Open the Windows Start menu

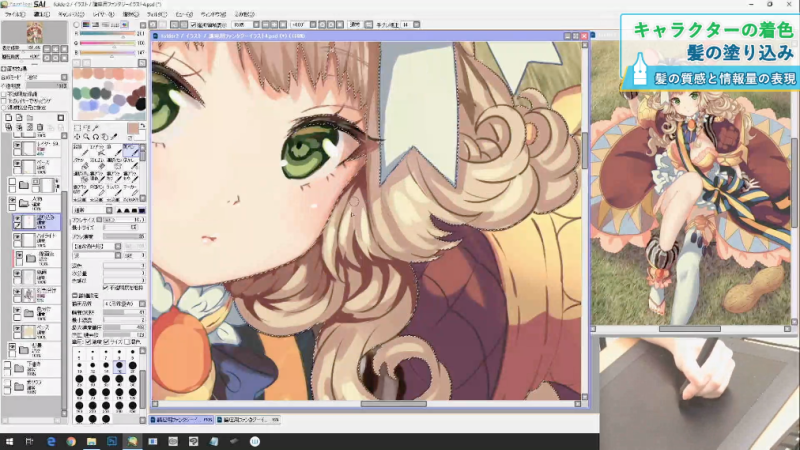tap(9, 441)
